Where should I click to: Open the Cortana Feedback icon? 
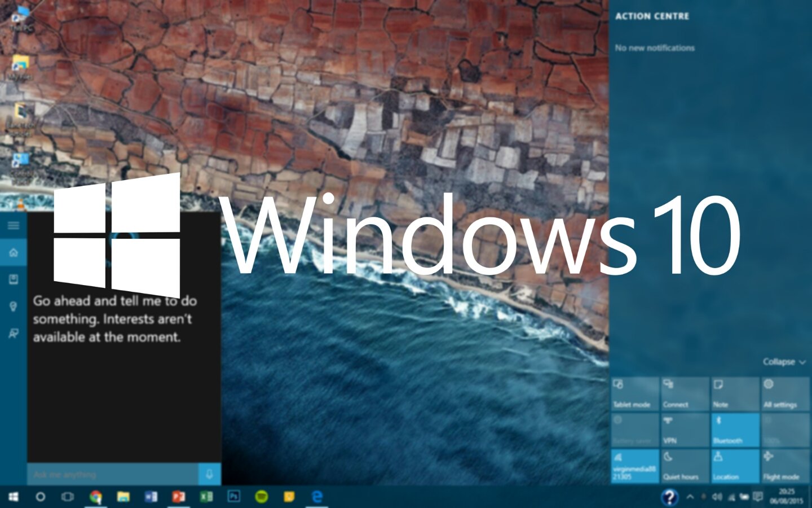click(x=14, y=334)
